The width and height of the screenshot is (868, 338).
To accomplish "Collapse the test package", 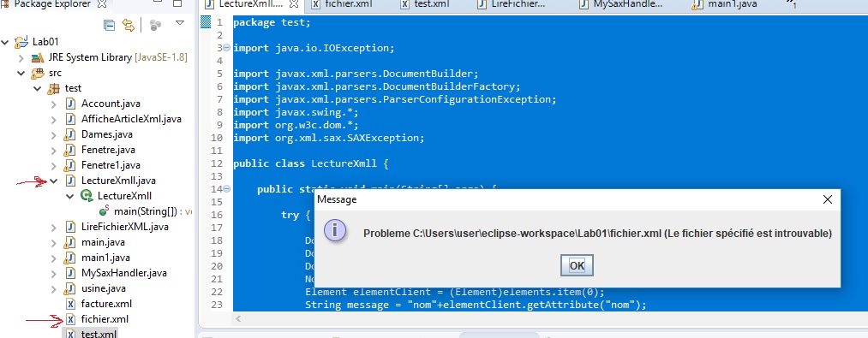I will click(37, 88).
